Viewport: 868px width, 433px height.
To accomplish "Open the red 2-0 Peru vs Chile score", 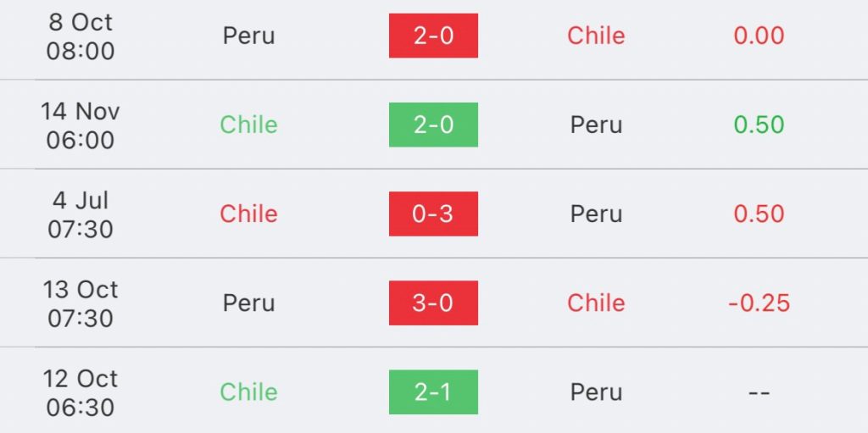I will [433, 36].
